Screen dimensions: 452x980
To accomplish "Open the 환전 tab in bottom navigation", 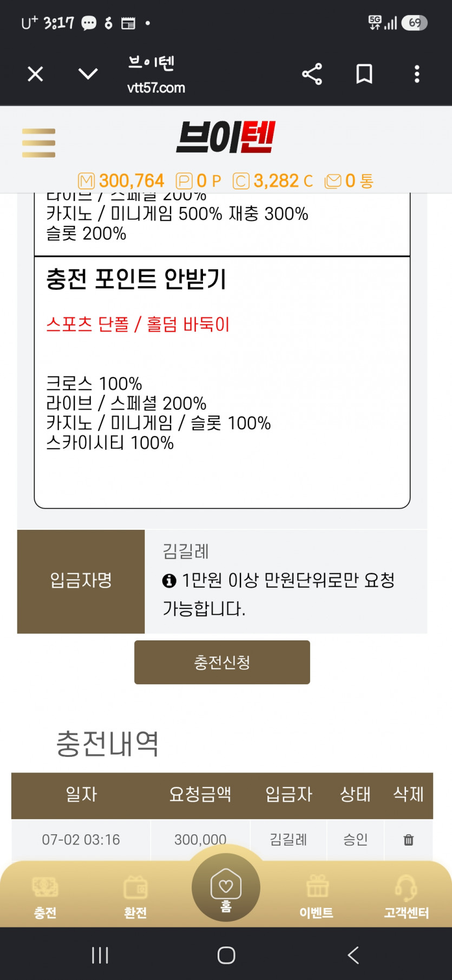I will [x=135, y=898].
